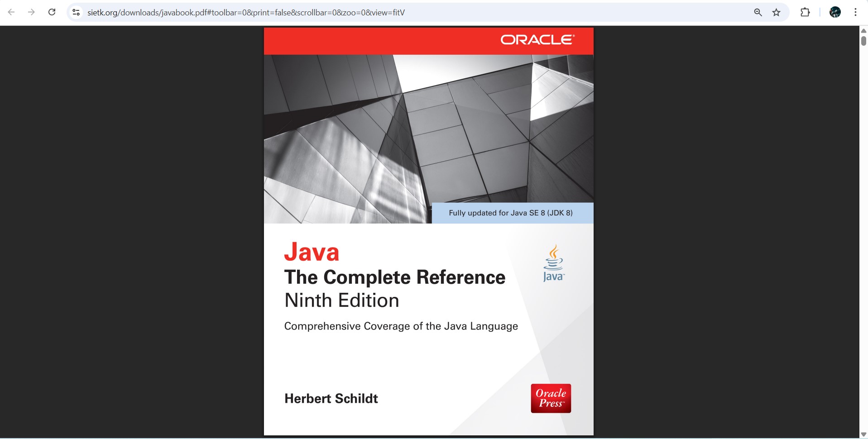Click "Fully updated for Java SE 8" banner
The width and height of the screenshot is (868, 439).
click(513, 213)
